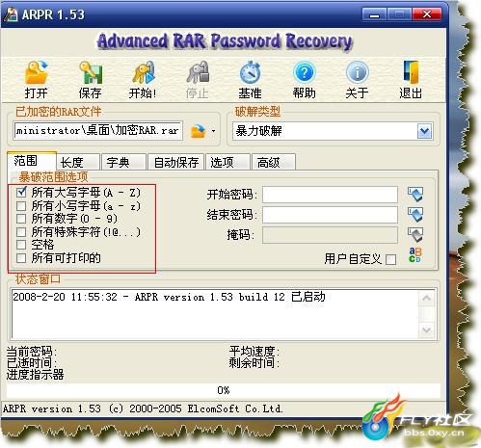Click the disabled 停止 (Stop) icon

(198, 72)
